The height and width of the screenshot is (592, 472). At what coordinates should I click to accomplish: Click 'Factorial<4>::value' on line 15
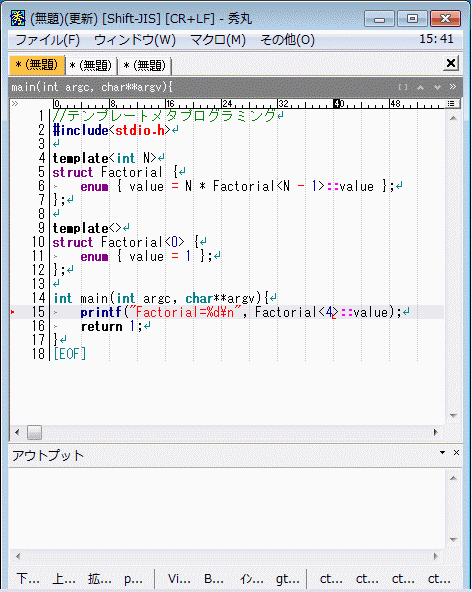(322, 312)
